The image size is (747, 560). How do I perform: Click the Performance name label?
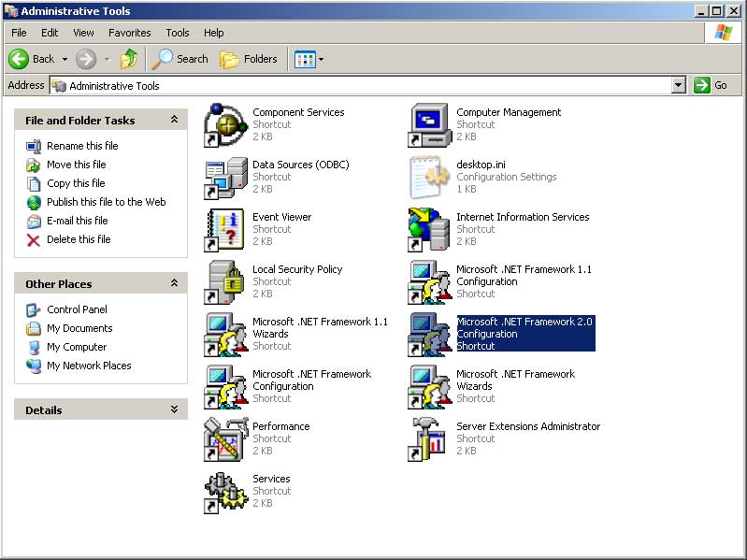pyautogui.click(x=281, y=426)
